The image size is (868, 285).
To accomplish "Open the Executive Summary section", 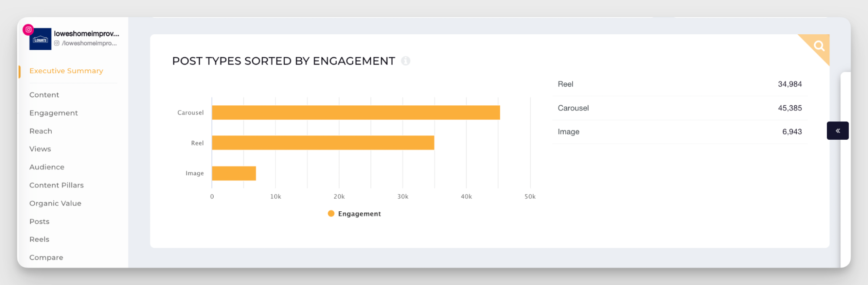I will [x=66, y=71].
